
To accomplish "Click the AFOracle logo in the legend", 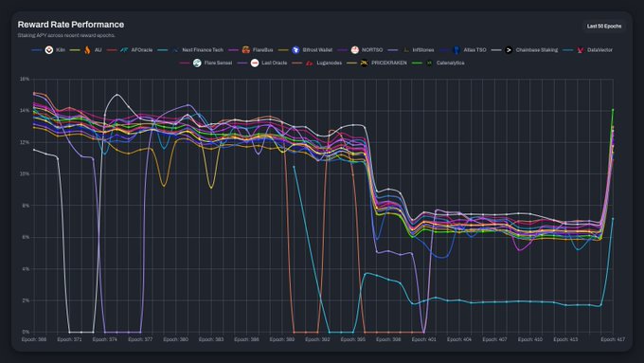I will click(124, 50).
